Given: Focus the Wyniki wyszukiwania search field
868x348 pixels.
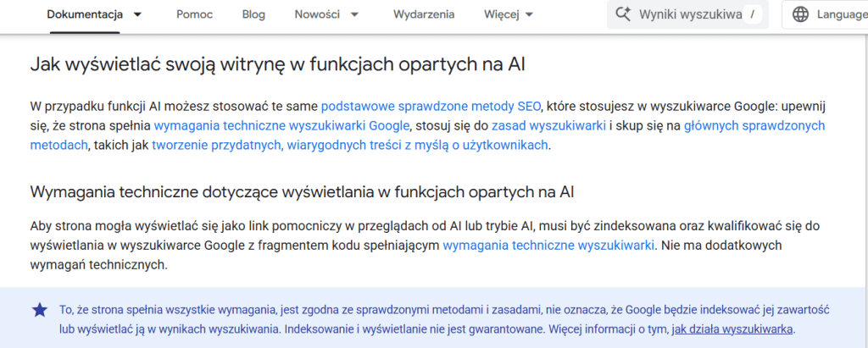Looking at the screenshot, I should pos(690,14).
